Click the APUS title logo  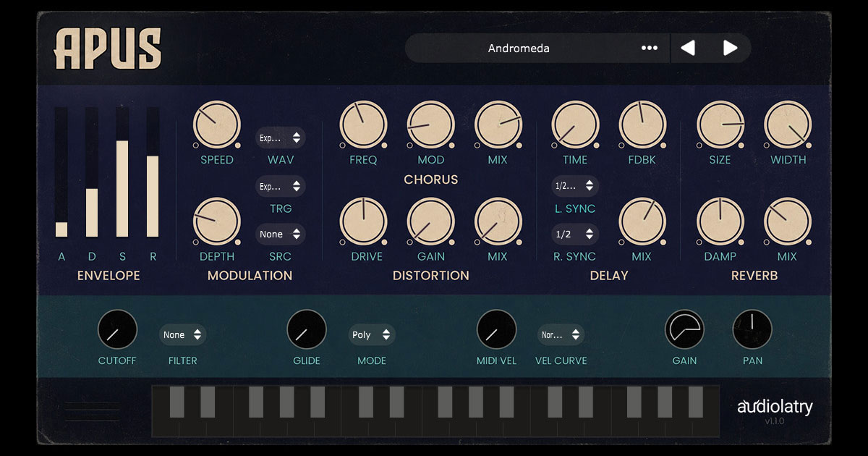[x=108, y=48]
